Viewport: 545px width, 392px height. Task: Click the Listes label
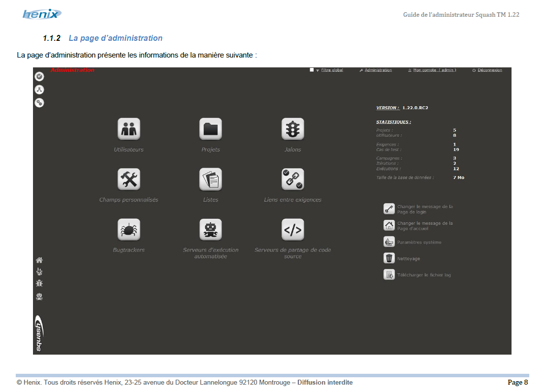(211, 200)
